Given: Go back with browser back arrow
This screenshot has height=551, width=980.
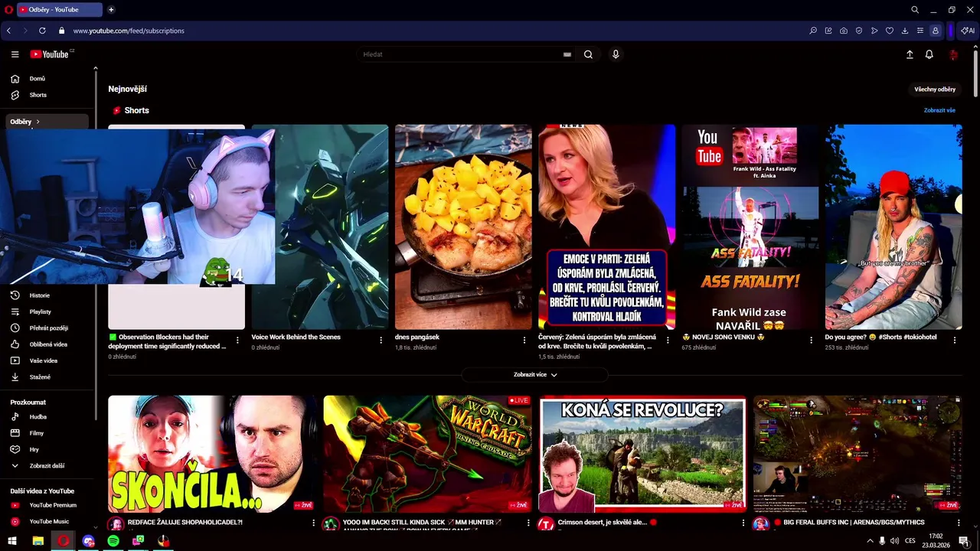Looking at the screenshot, I should click(x=8, y=31).
